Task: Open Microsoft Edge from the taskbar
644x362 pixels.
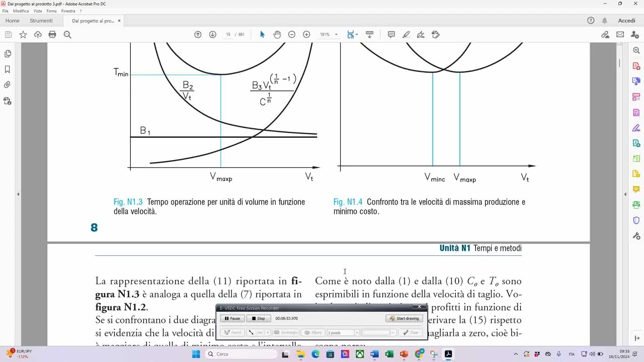Action: (315, 354)
